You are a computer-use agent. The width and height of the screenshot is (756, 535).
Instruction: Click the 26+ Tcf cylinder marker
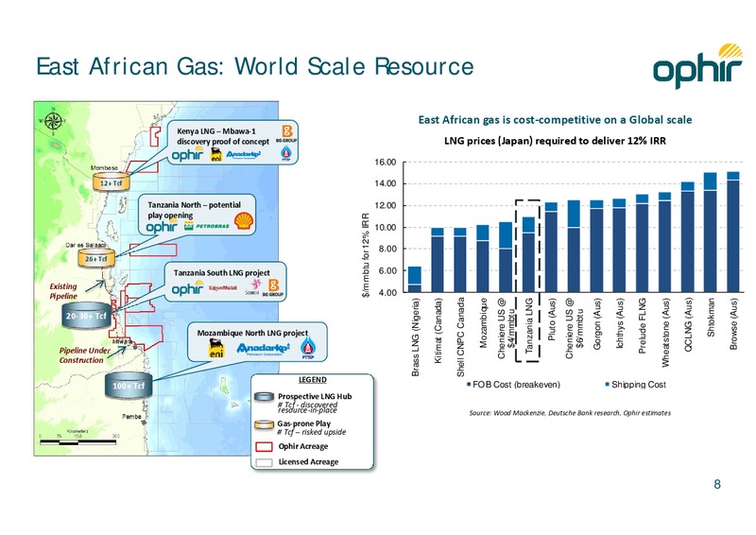click(x=97, y=258)
